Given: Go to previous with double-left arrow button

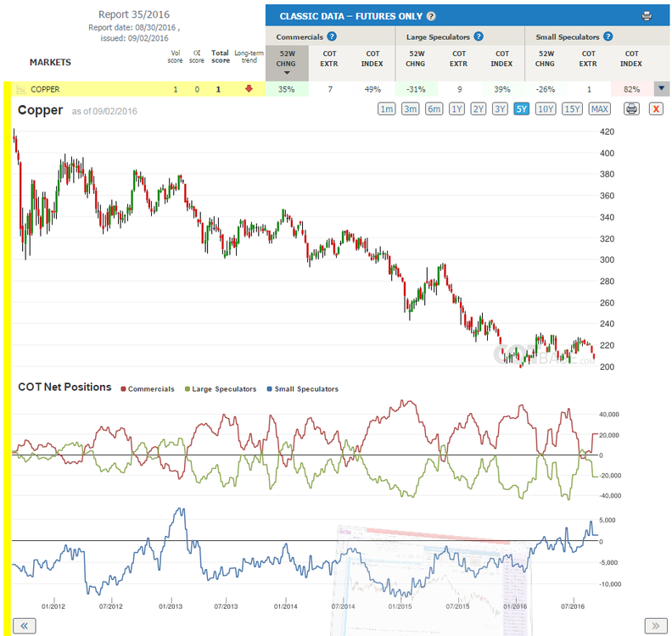Looking at the screenshot, I should (x=25, y=626).
